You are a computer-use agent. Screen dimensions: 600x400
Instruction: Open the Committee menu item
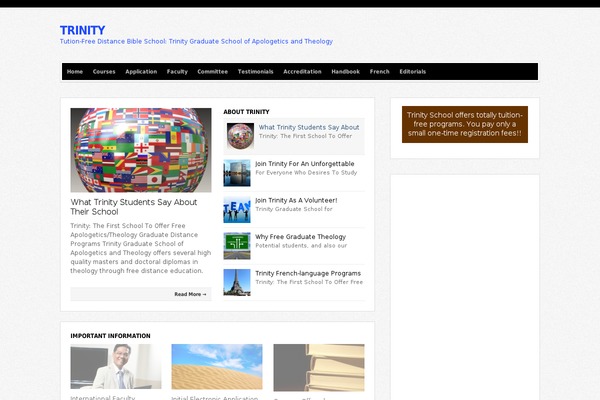(212, 72)
